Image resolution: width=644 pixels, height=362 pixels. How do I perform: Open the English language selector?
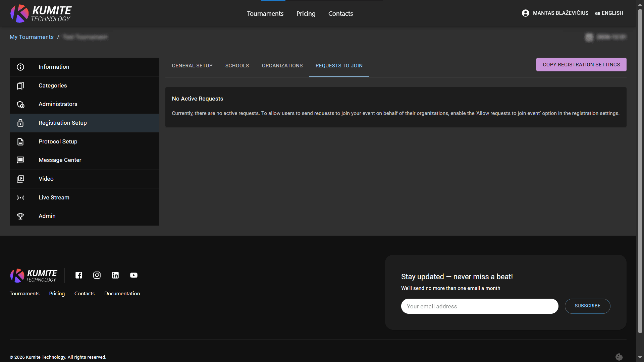pyautogui.click(x=609, y=13)
